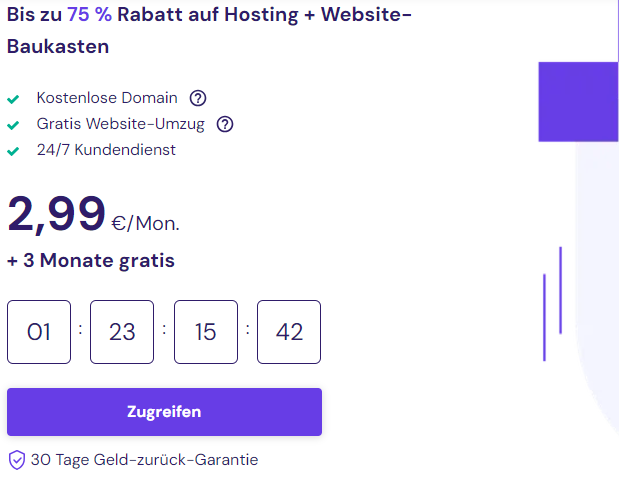This screenshot has width=619, height=486.
Task: Click the + 3 Monate gratis text
Action: [91, 261]
